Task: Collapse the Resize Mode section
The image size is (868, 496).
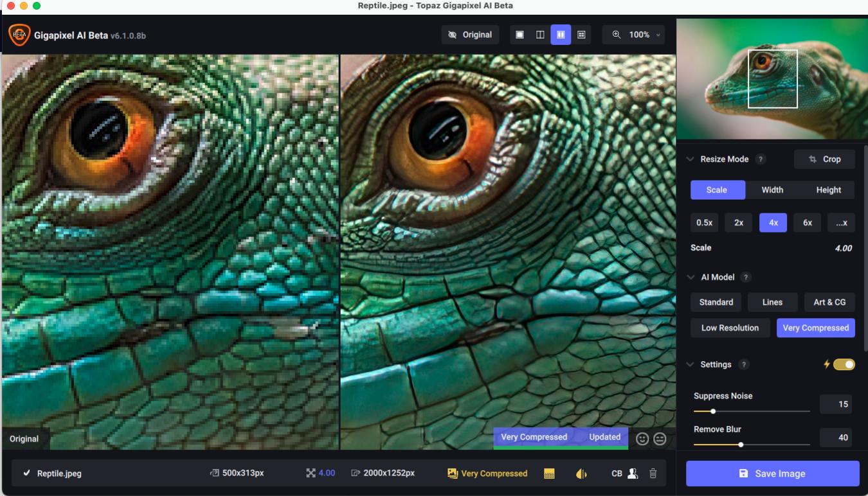Action: pyautogui.click(x=691, y=159)
